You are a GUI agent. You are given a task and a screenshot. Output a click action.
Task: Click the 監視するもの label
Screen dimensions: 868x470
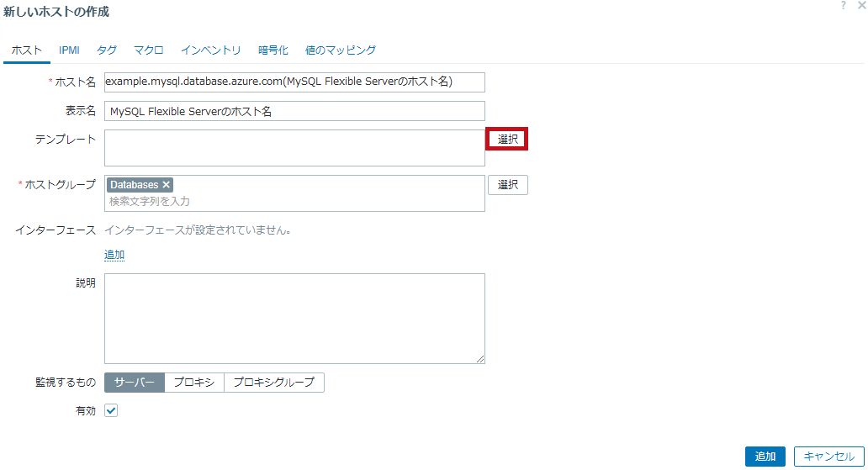click(x=66, y=383)
